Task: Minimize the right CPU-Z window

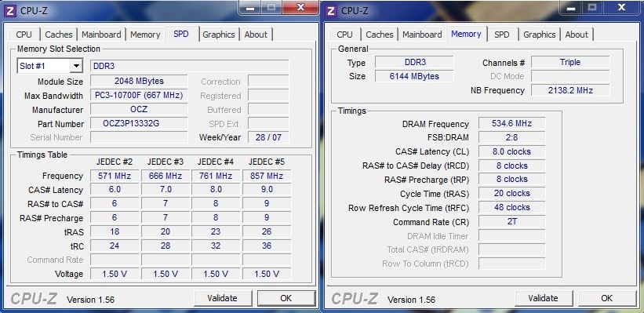Action: point(571,7)
